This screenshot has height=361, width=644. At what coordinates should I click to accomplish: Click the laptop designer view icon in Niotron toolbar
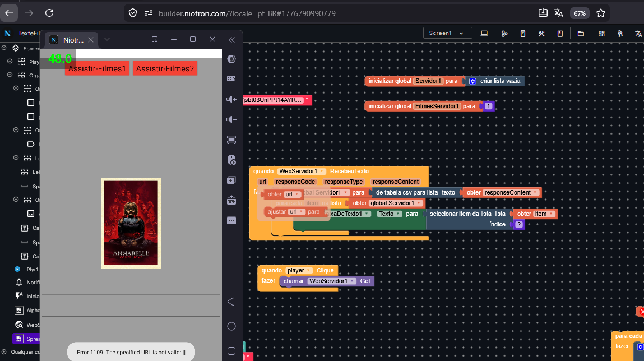tap(484, 33)
